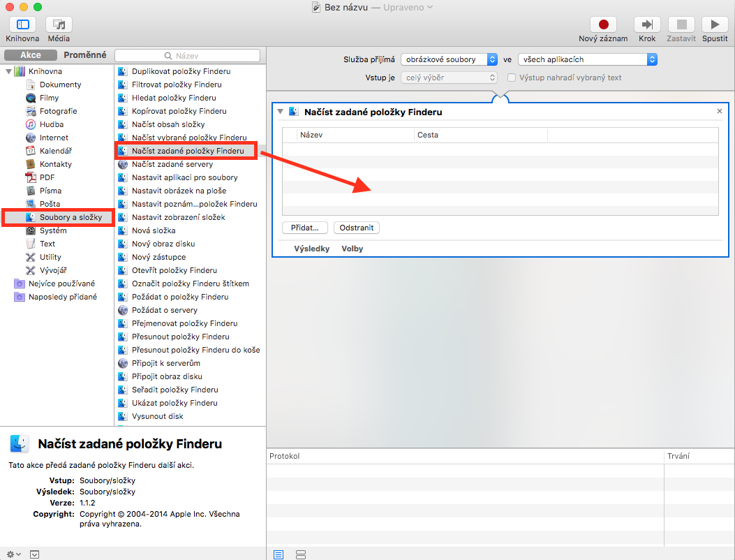Viewport: 735px width, 560px height.
Task: Open the Média browser icon
Action: [59, 24]
